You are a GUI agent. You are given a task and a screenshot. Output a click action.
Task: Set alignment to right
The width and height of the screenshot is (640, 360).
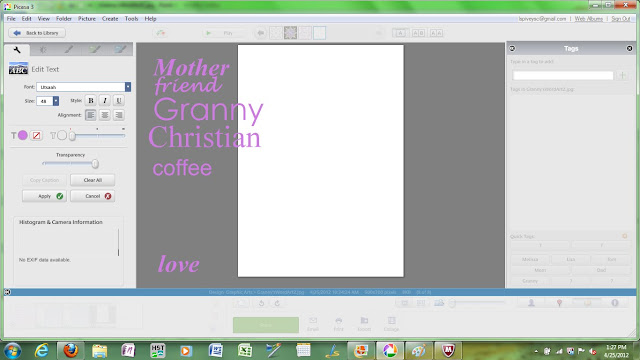pyautogui.click(x=119, y=115)
